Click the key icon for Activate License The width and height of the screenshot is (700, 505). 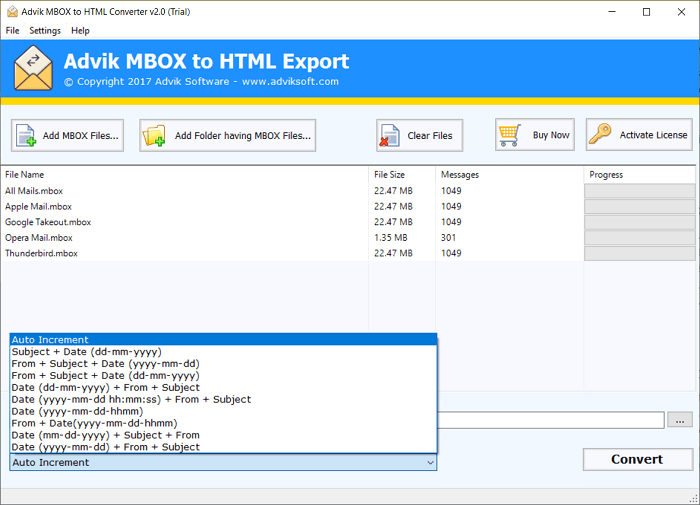click(x=600, y=134)
